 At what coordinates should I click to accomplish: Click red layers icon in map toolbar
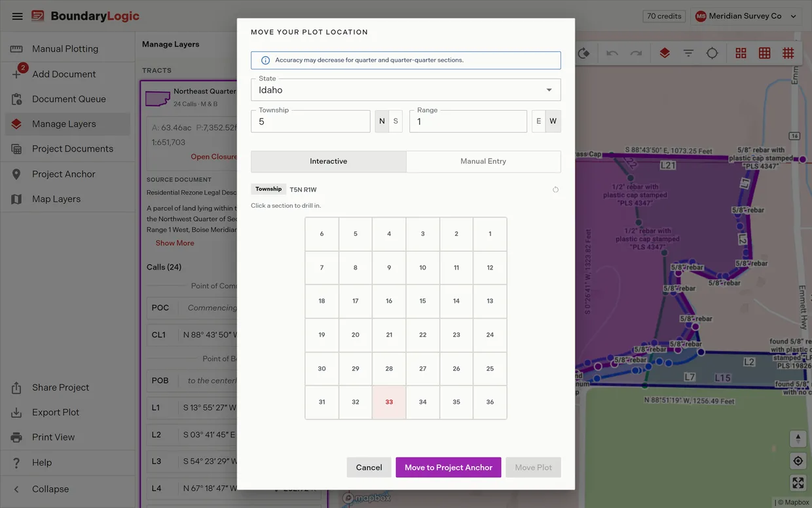pos(665,53)
